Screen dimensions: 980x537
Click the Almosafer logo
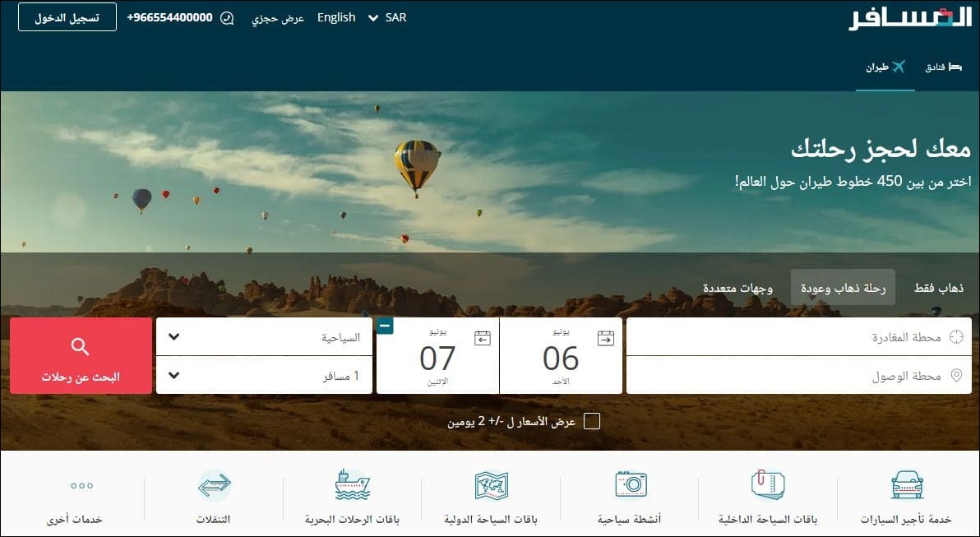pyautogui.click(x=910, y=19)
